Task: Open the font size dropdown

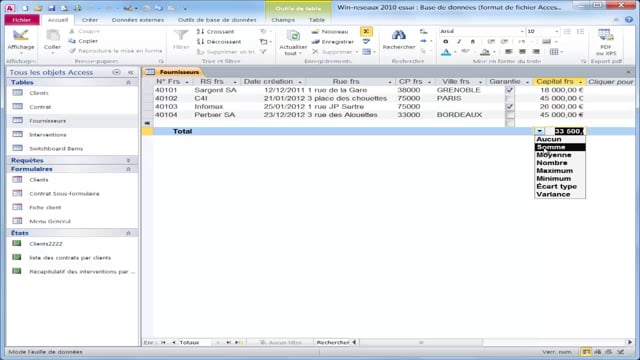Action: 556,31
